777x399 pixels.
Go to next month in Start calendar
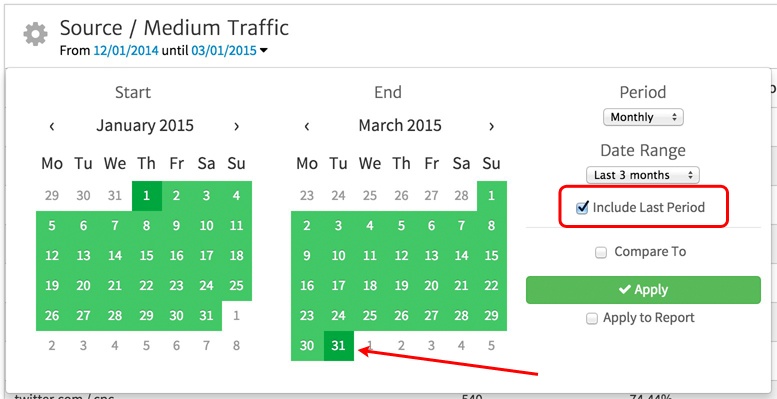coord(236,126)
